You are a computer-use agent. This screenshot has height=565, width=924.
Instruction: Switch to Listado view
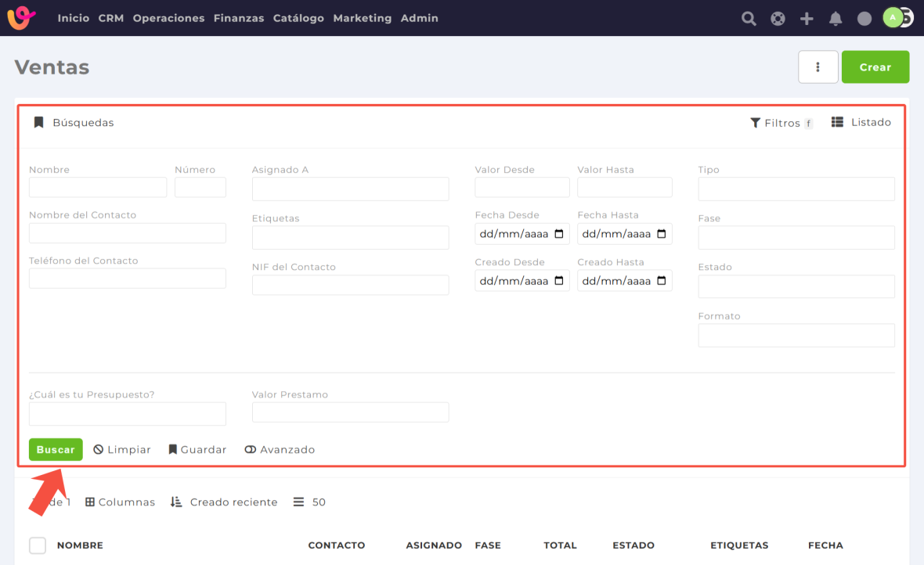pyautogui.click(x=861, y=123)
